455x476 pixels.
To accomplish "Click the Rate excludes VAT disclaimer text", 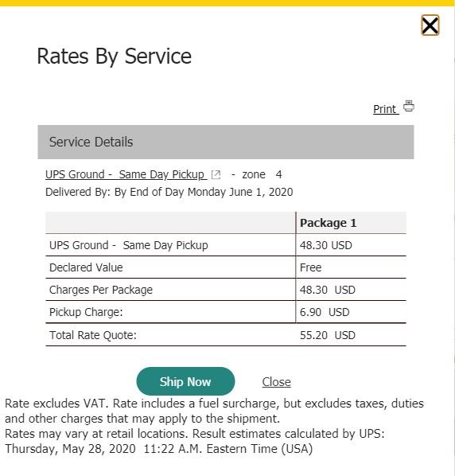I will click(214, 411).
